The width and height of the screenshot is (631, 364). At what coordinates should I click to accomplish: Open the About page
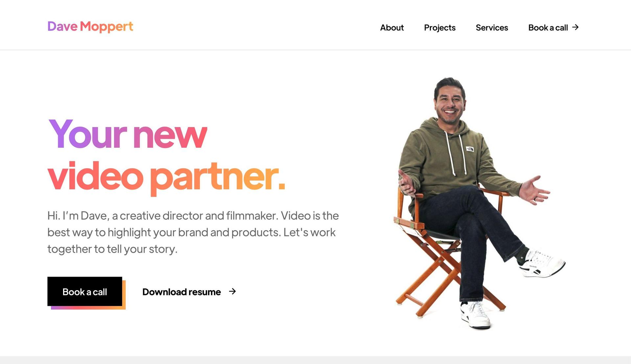[392, 28]
